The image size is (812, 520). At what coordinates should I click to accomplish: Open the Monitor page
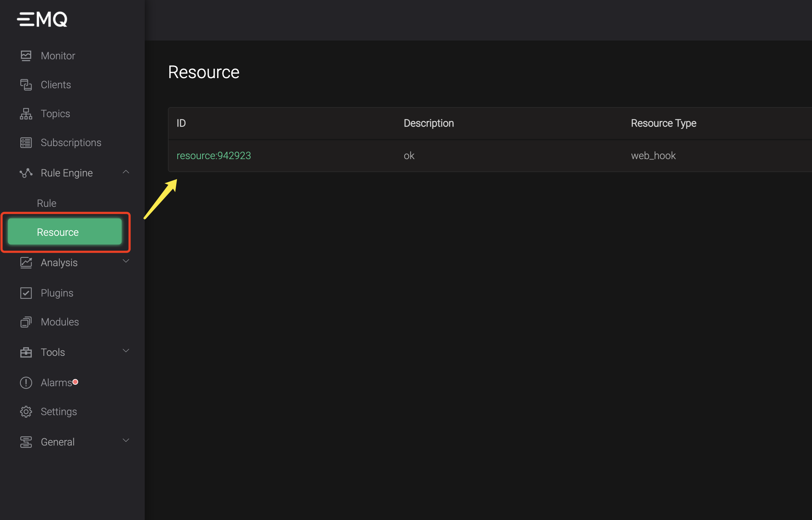point(58,56)
